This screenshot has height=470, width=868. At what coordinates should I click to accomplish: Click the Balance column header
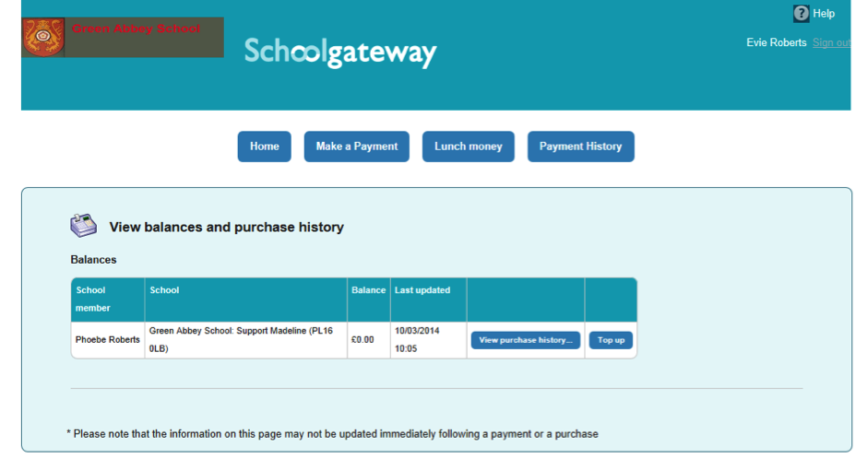pos(369,289)
